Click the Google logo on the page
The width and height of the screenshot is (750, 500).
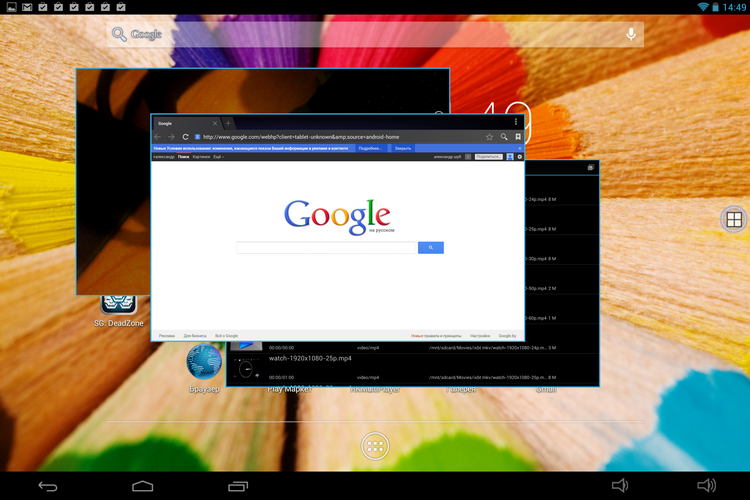(338, 217)
